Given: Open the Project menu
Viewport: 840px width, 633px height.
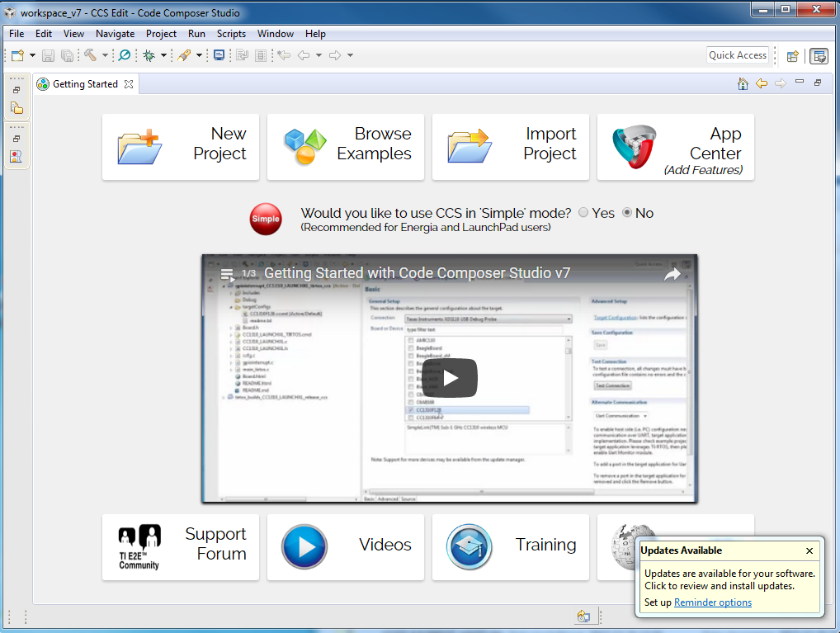Looking at the screenshot, I should [161, 33].
